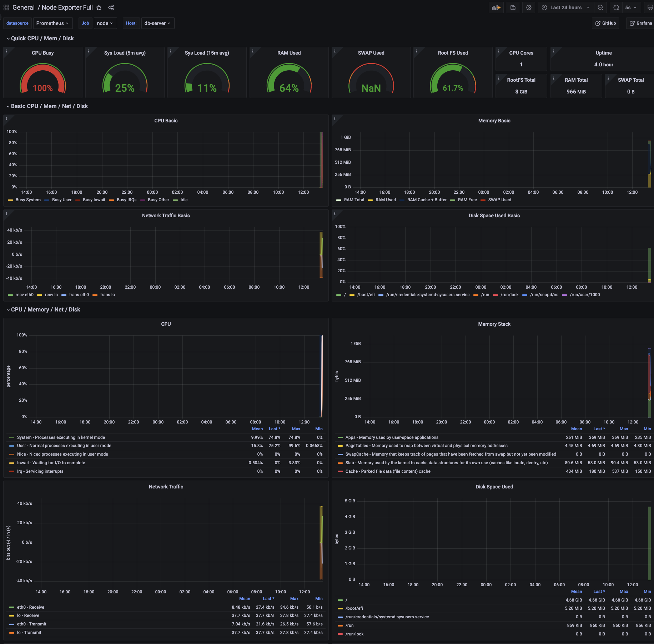Click the SWAP Used NaN gauge
The height and width of the screenshot is (644, 654).
[x=371, y=78]
